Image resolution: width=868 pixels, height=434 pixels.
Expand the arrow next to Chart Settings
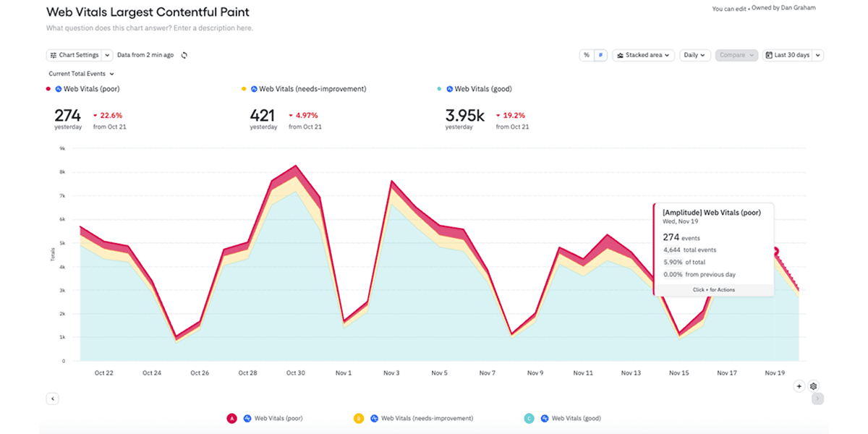point(107,55)
